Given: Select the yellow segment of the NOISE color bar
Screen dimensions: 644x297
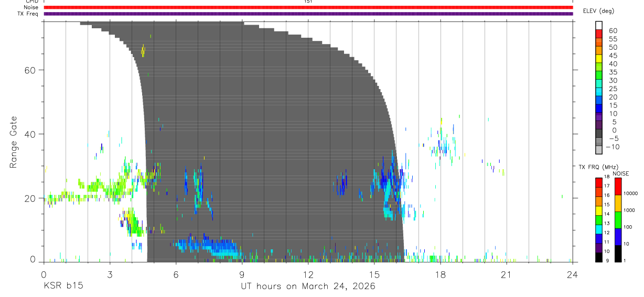Looking at the screenshot, I should click(618, 203).
